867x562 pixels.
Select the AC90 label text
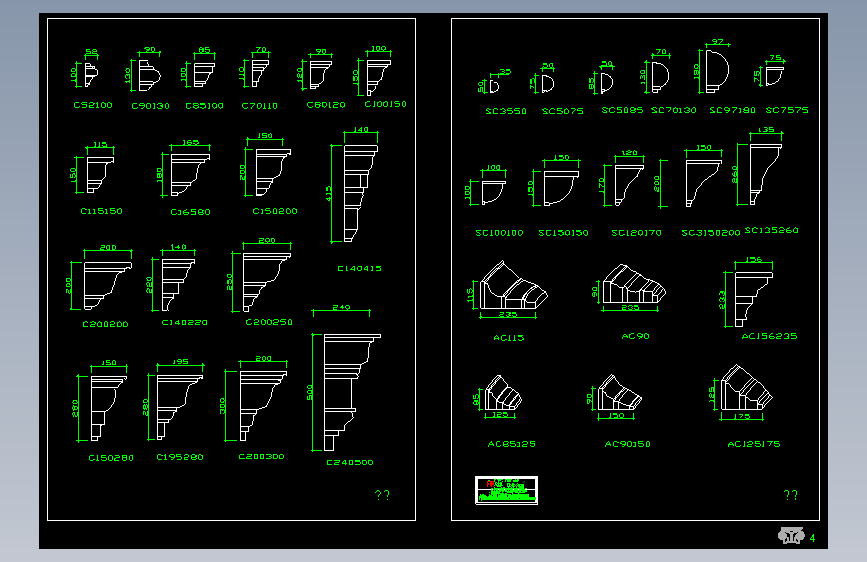point(635,336)
